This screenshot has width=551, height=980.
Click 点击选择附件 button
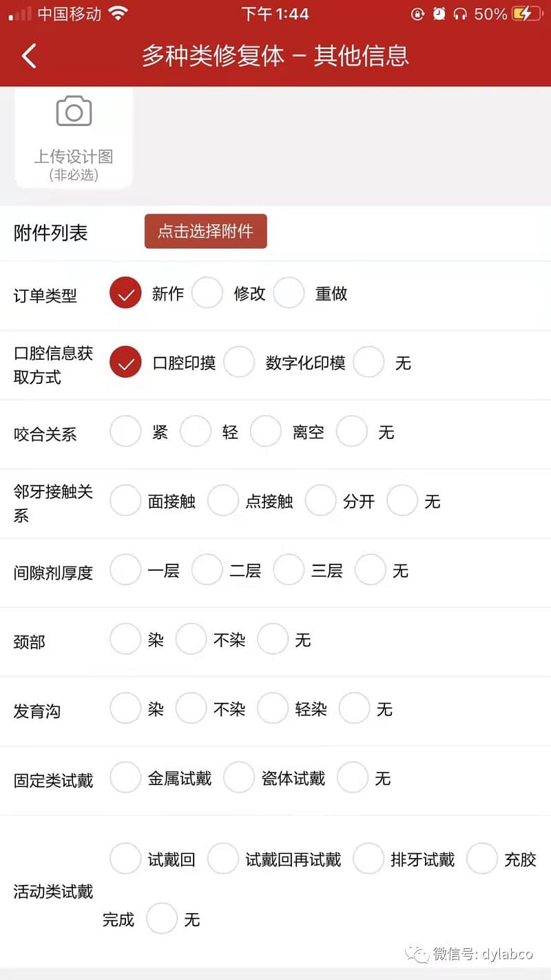tap(205, 232)
